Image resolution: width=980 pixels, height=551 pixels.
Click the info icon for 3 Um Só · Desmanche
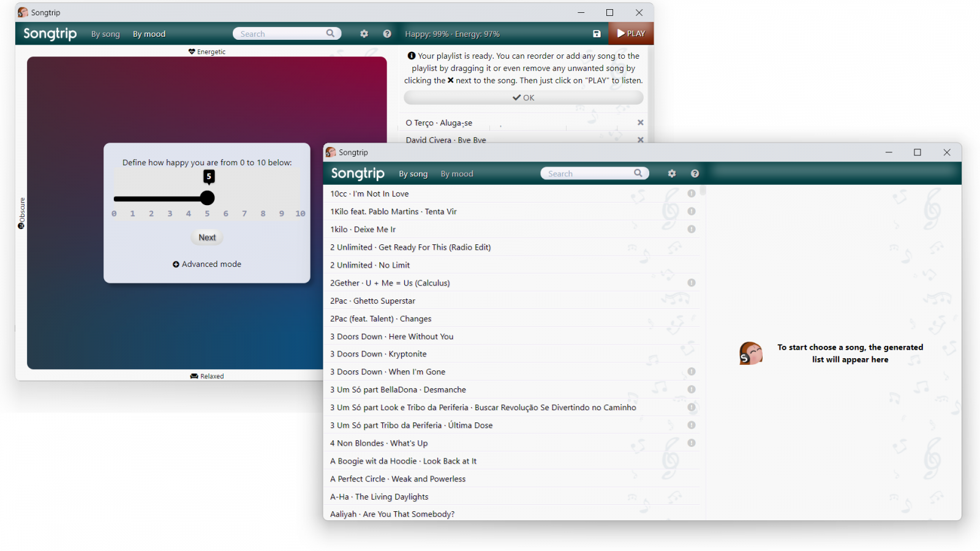click(692, 389)
